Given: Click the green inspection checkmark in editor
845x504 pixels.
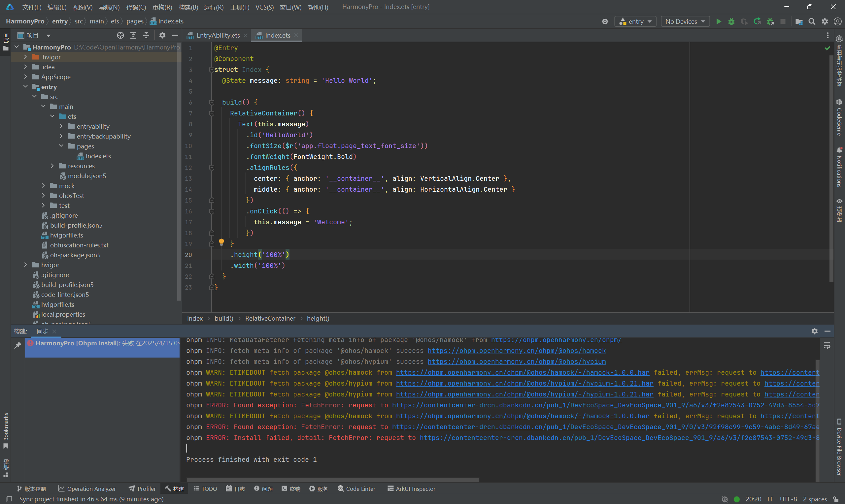Looking at the screenshot, I should point(827,48).
